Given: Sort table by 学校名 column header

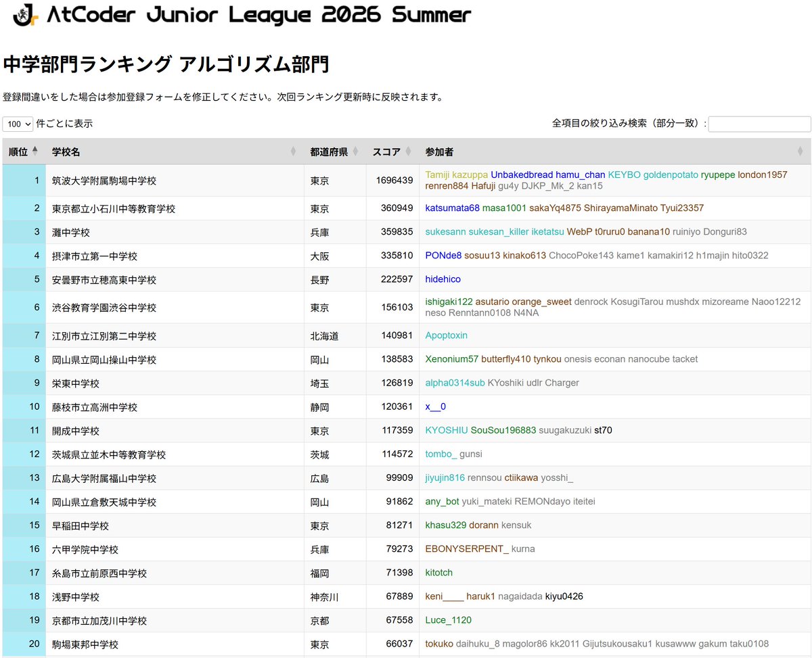Looking at the screenshot, I should point(175,151).
